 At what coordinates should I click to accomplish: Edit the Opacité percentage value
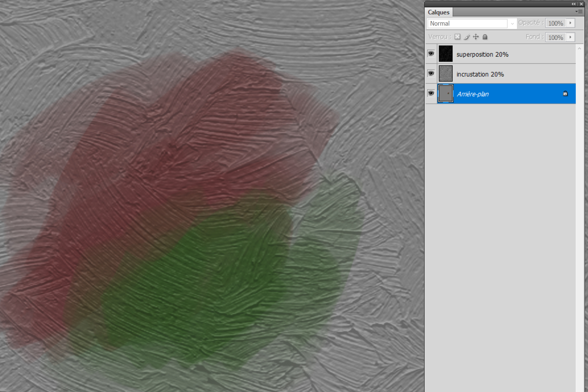point(555,23)
